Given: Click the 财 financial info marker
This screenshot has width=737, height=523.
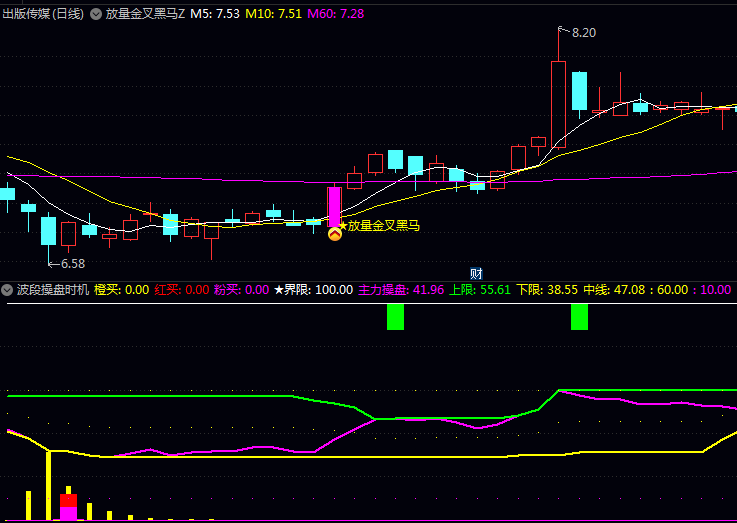Looking at the screenshot, I should coord(476,273).
